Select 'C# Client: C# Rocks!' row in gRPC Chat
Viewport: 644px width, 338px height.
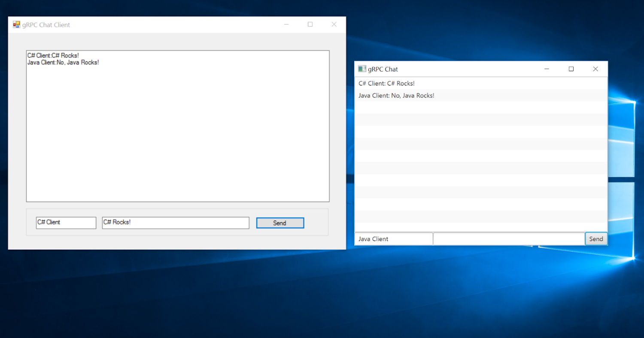(481, 83)
